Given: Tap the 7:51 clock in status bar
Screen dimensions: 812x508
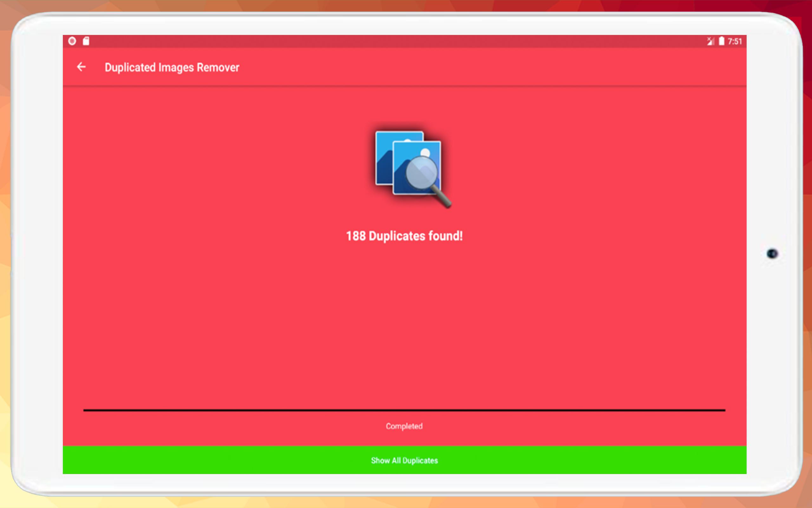Looking at the screenshot, I should (735, 41).
